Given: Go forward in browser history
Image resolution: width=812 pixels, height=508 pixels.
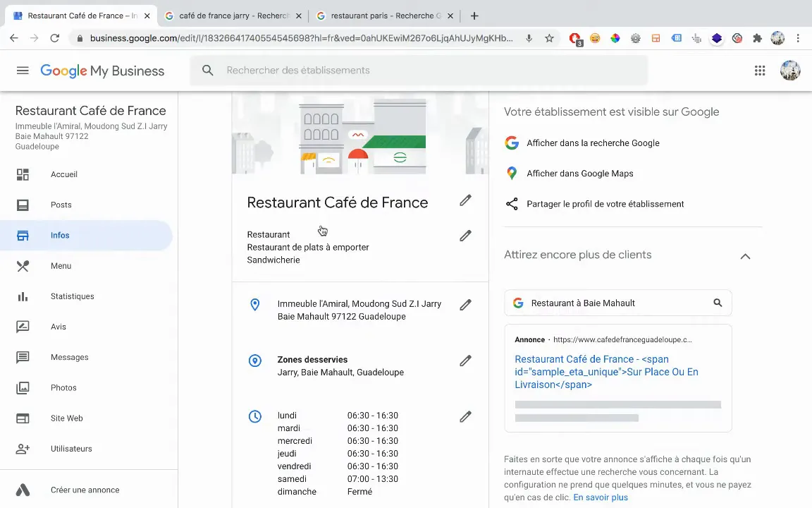Looking at the screenshot, I should [x=34, y=38].
